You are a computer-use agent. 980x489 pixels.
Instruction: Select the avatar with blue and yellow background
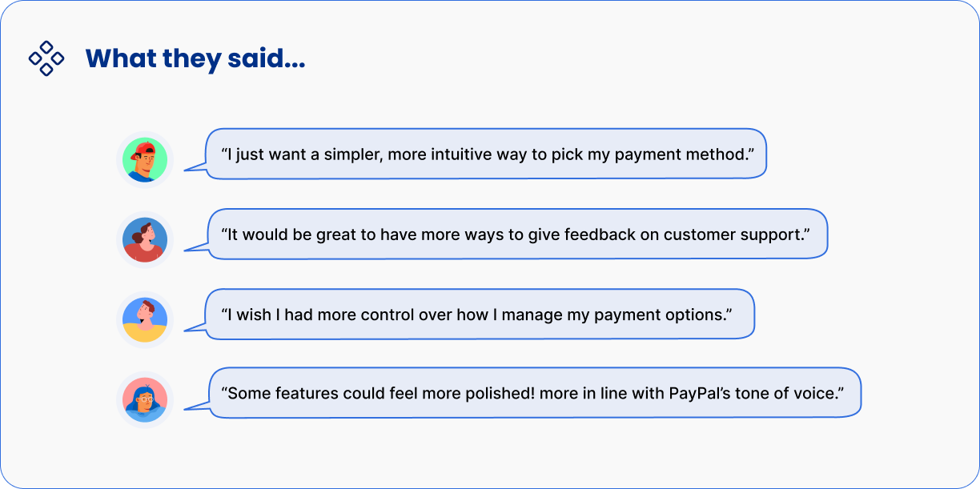click(145, 320)
